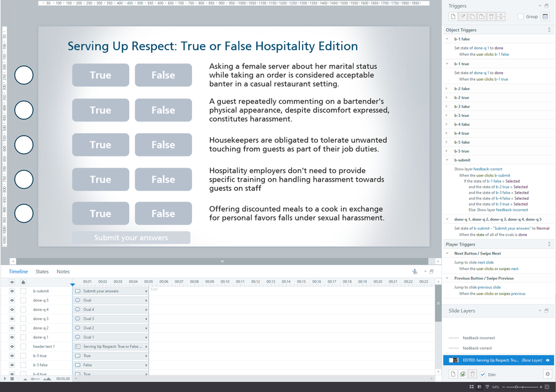556x392 pixels.
Task: Expand the b-5 true trigger group
Action: 447,151
